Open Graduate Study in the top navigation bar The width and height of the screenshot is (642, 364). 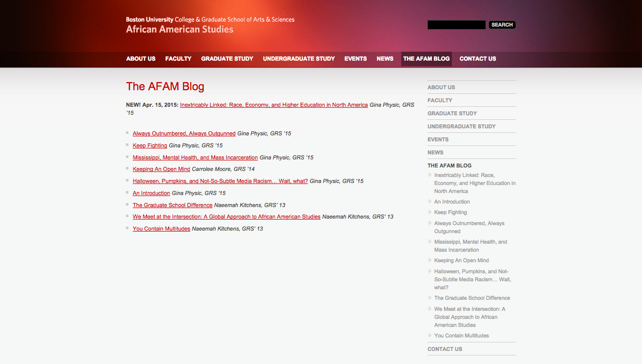(x=227, y=59)
